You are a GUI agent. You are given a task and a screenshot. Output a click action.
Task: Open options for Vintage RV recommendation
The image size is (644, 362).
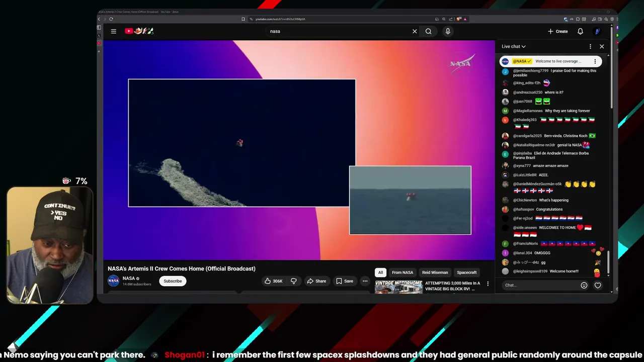(x=488, y=284)
